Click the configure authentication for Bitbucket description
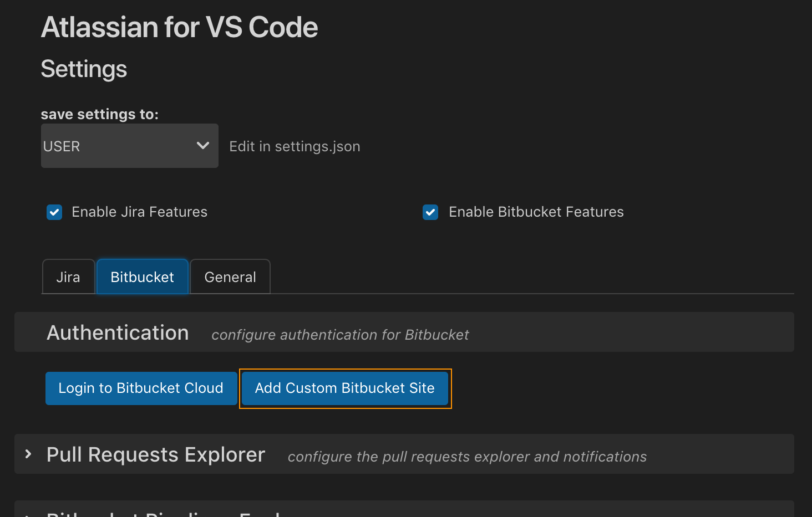Image resolution: width=812 pixels, height=517 pixels. (x=340, y=335)
